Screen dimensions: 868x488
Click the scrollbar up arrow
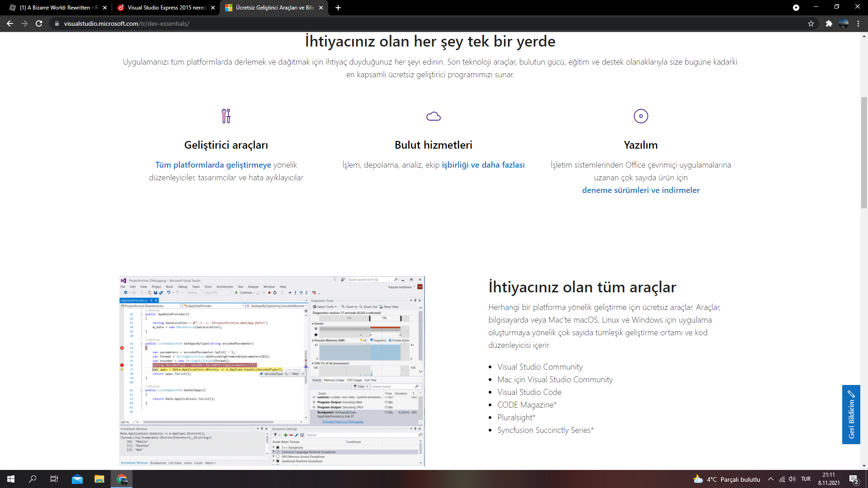pos(864,35)
